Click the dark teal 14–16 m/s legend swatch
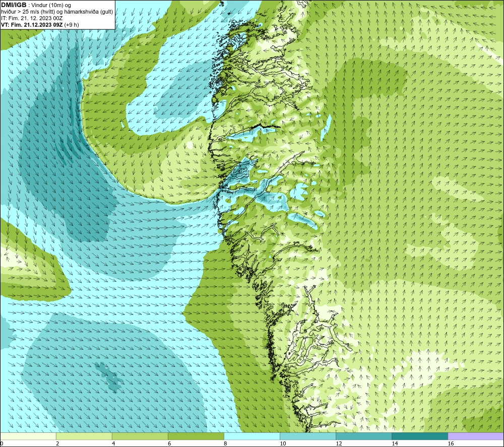Screen dimensions: 504x447 click(420, 436)
